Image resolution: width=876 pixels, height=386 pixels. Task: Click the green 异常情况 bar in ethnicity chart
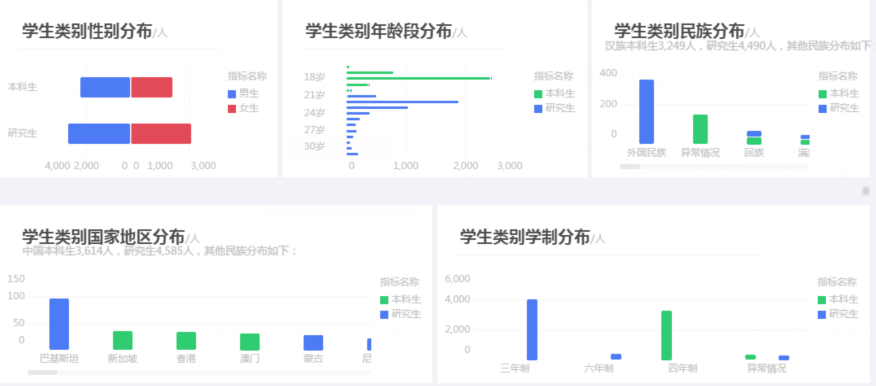pyautogui.click(x=701, y=130)
